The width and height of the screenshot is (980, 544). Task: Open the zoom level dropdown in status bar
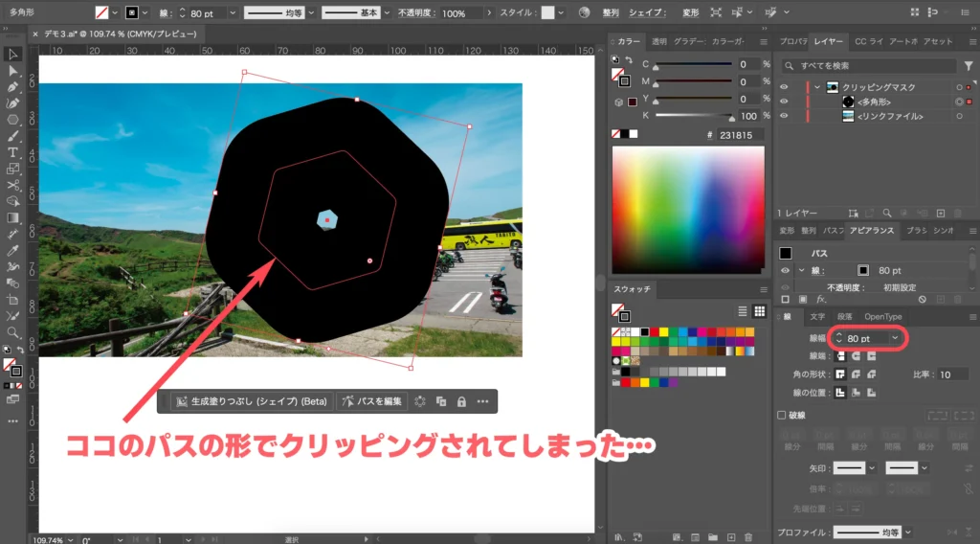(x=70, y=539)
